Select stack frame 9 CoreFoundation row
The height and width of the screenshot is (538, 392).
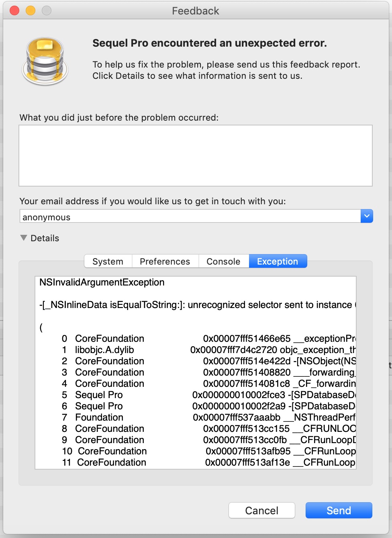pyautogui.click(x=208, y=440)
